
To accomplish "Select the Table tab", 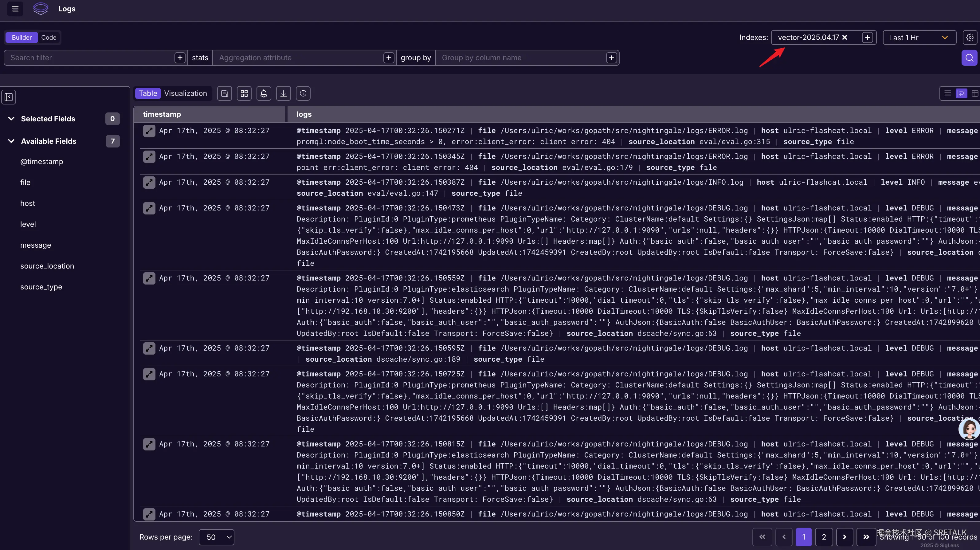I will pos(147,94).
